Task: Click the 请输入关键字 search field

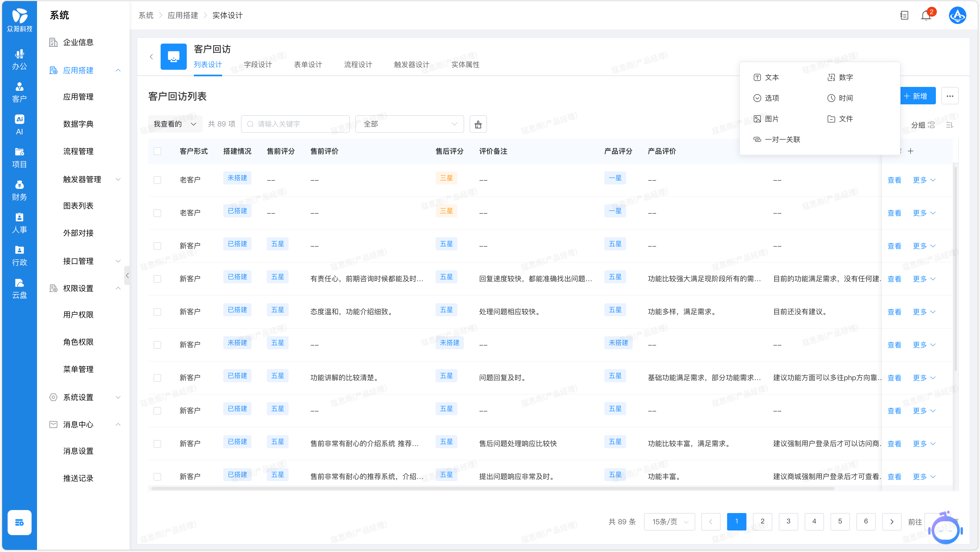Action: pos(295,124)
